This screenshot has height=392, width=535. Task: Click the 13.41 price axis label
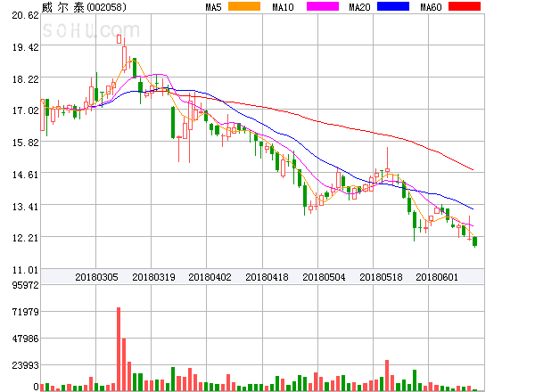tap(25, 207)
